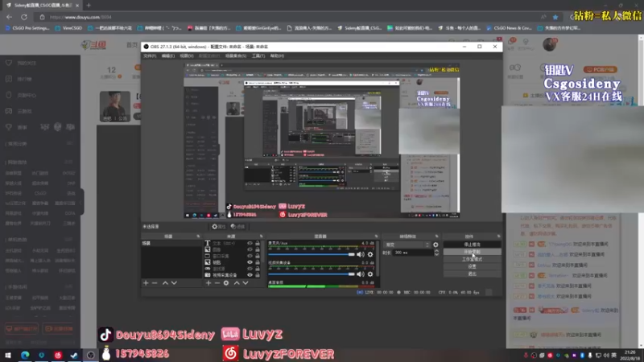This screenshot has width=644, height=362.
Task: Move the scene down in the Scenes list
Action: click(174, 283)
